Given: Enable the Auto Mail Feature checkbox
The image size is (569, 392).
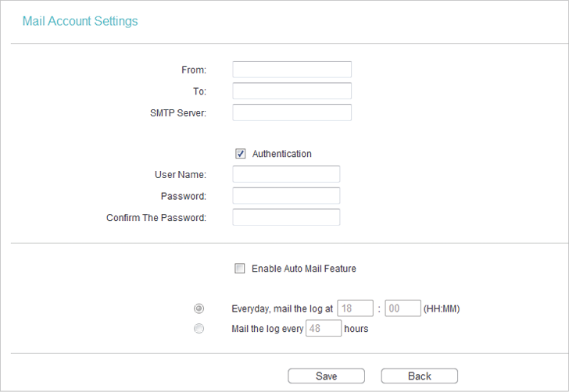Looking at the screenshot, I should pyautogui.click(x=239, y=269).
